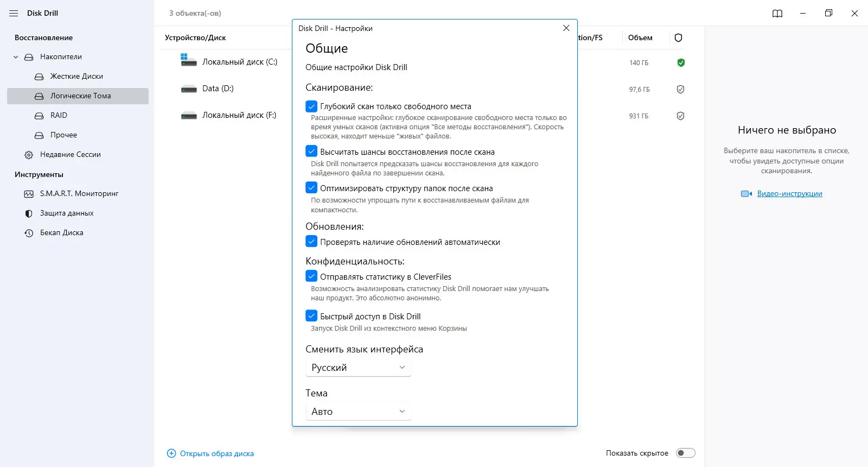Viewport: 868px width, 467px height.
Task: Click the video camera icon beside Видео-инструкции
Action: click(746, 194)
